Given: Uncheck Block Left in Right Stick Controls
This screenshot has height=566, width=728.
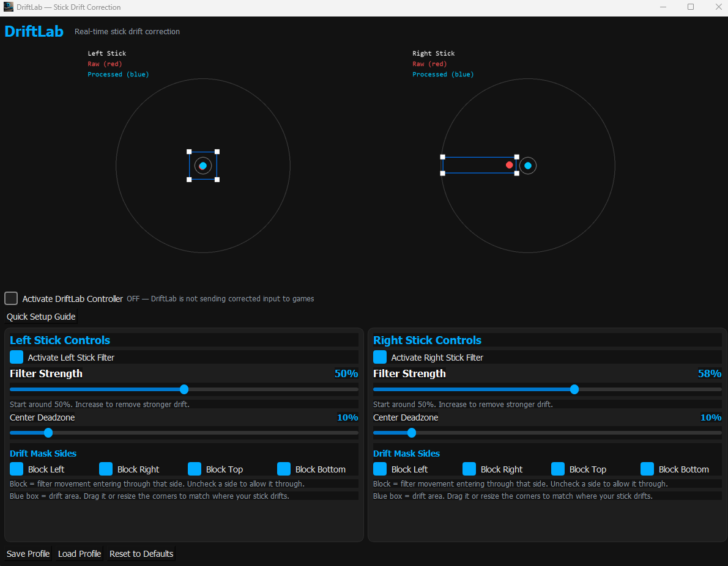Looking at the screenshot, I should click(x=380, y=469).
